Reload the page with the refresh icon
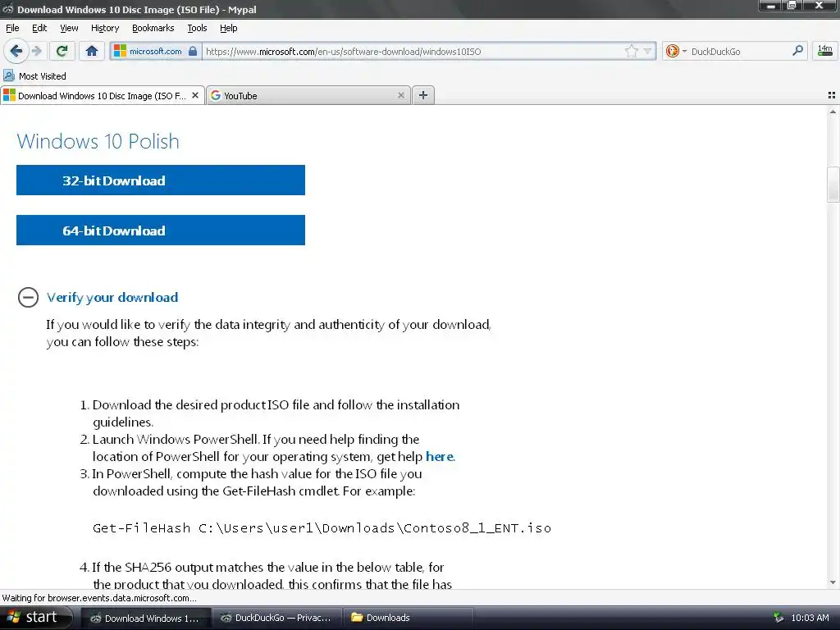 click(62, 51)
